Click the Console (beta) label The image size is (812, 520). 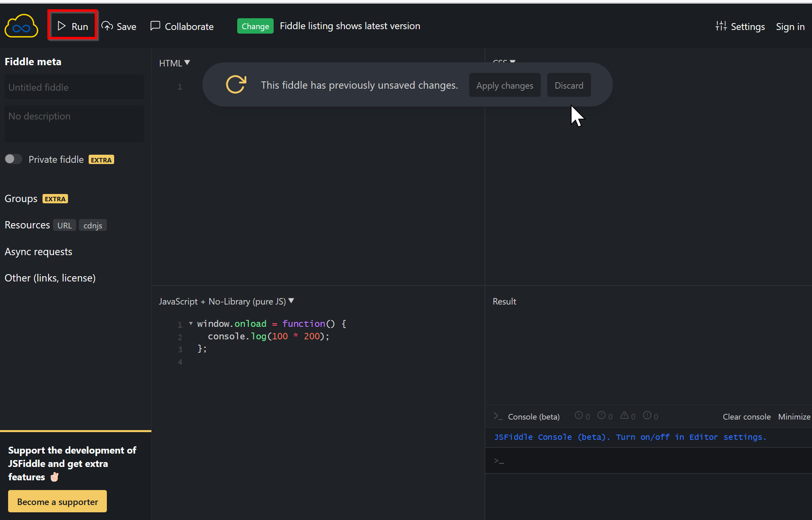pyautogui.click(x=534, y=417)
